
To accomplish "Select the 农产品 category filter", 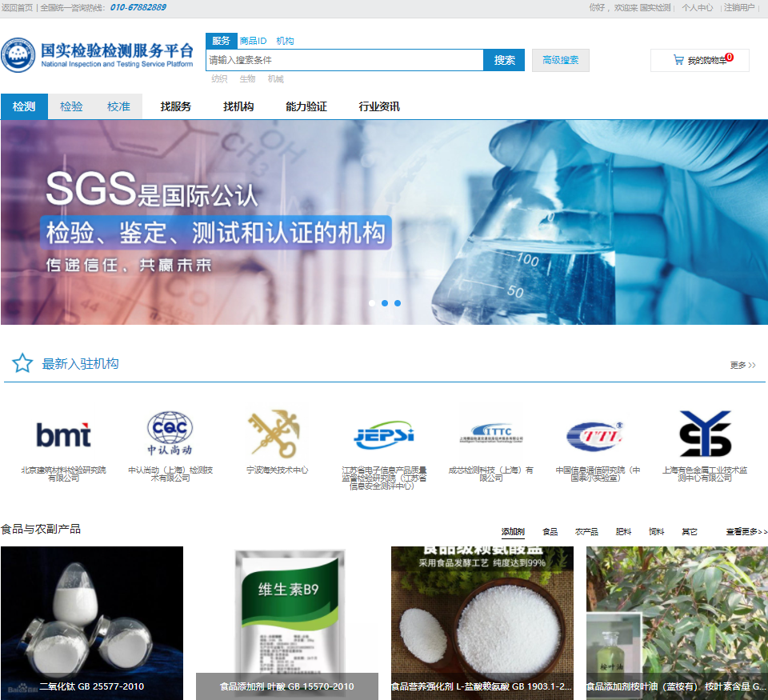I will (586, 531).
